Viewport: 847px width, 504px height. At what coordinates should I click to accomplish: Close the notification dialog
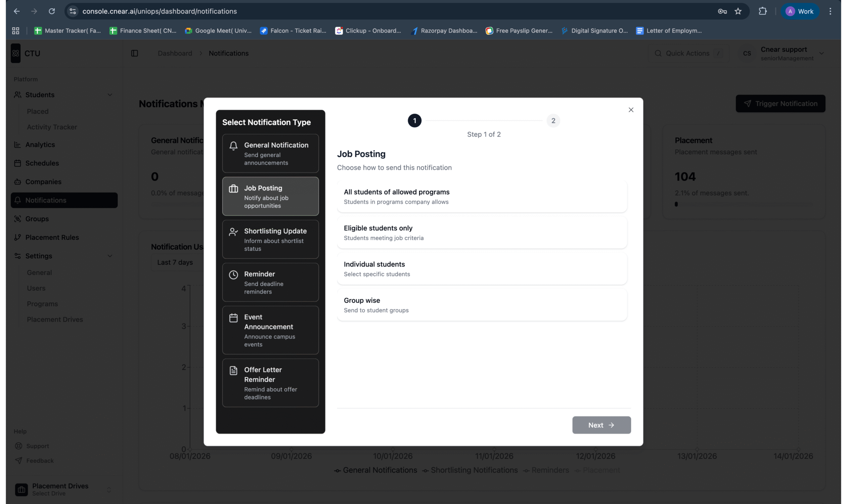[631, 110]
